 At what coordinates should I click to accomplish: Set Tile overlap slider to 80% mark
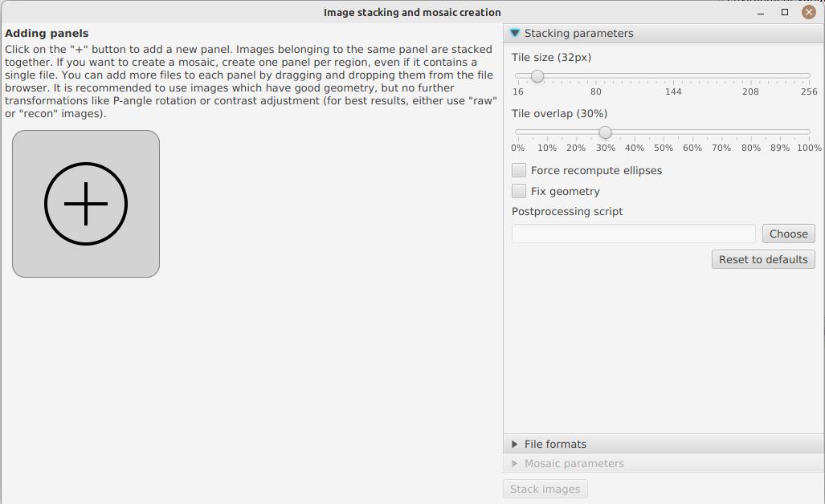(751, 132)
